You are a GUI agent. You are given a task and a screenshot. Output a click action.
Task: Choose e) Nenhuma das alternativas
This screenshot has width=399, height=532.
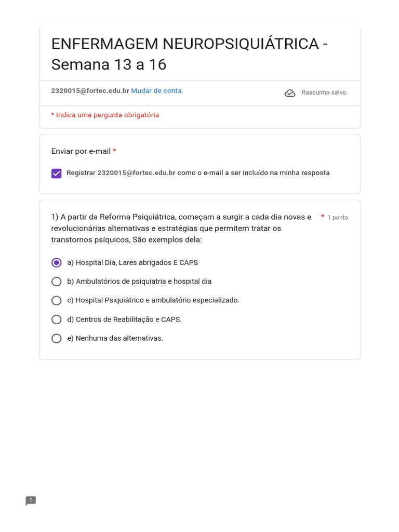(x=57, y=338)
